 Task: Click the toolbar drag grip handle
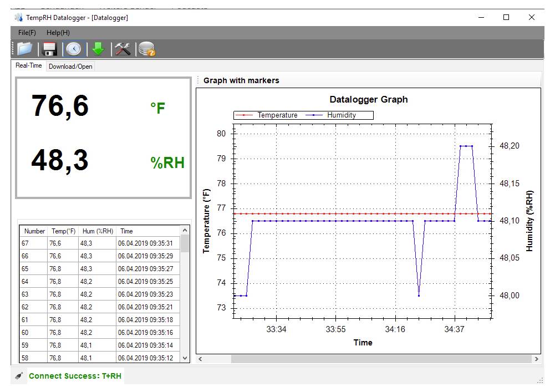(13, 49)
